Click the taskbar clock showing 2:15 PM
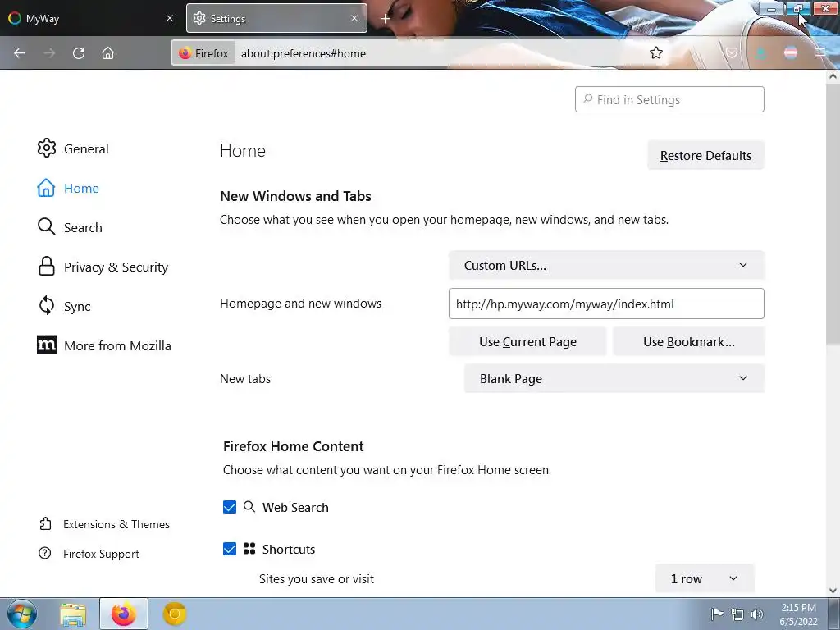The image size is (840, 630). click(x=798, y=614)
